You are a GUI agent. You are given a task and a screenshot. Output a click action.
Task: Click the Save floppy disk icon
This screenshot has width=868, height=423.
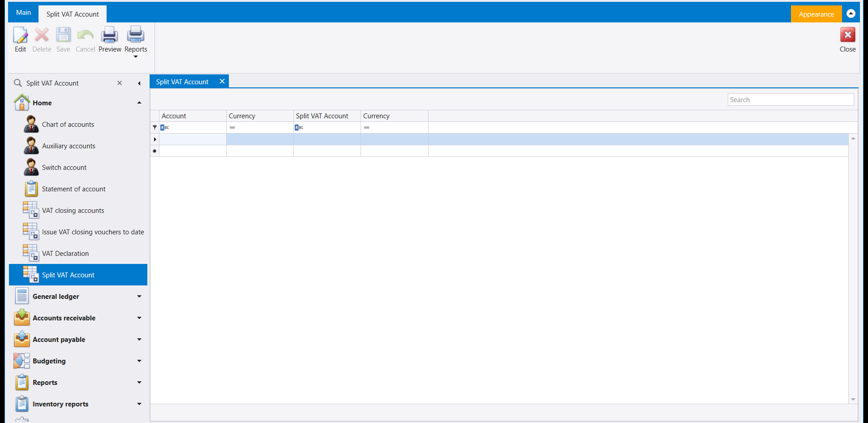[63, 35]
